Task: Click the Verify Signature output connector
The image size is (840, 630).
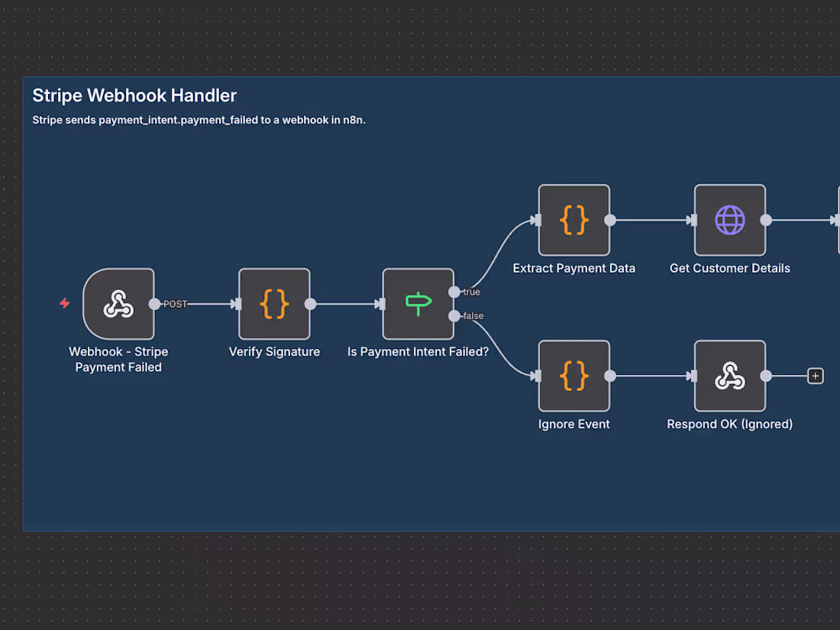Action: click(x=310, y=304)
